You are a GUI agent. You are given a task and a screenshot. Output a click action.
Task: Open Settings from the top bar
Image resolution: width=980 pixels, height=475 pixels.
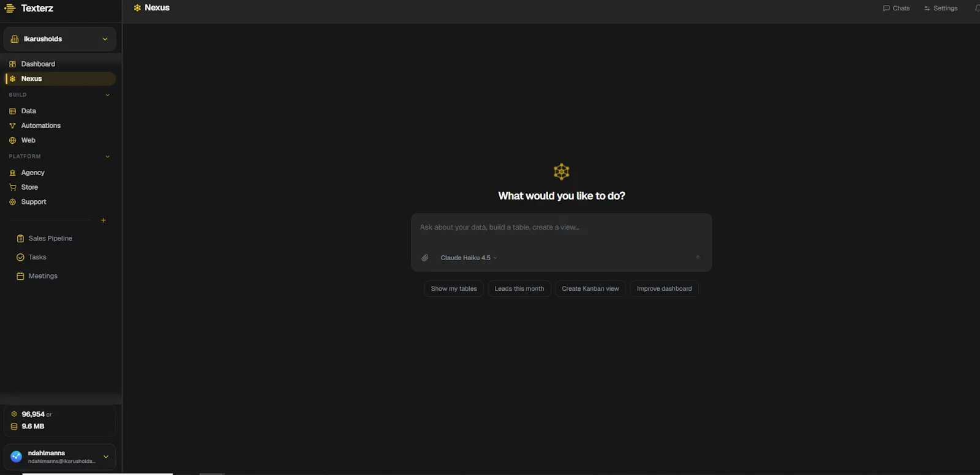941,9
